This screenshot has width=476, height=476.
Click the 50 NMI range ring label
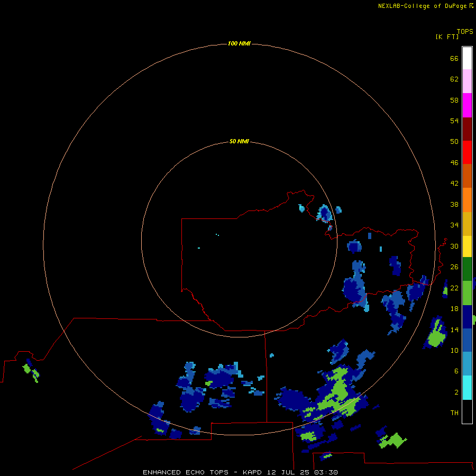pyautogui.click(x=239, y=141)
